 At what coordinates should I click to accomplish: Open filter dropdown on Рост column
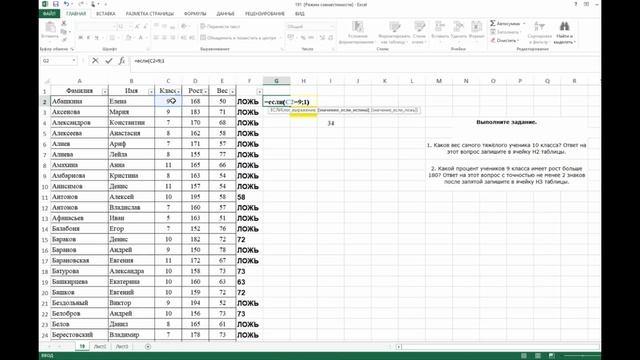tap(205, 91)
